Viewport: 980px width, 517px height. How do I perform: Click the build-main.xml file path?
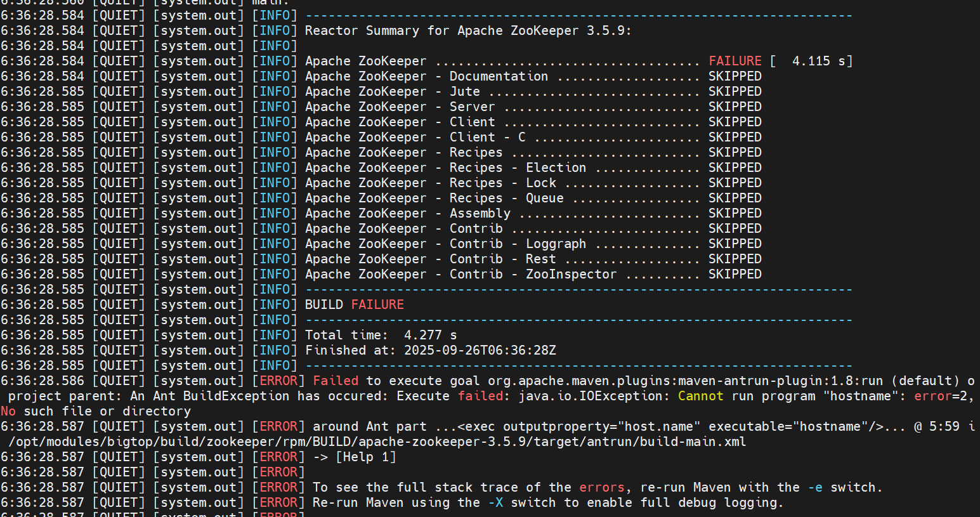tap(377, 442)
